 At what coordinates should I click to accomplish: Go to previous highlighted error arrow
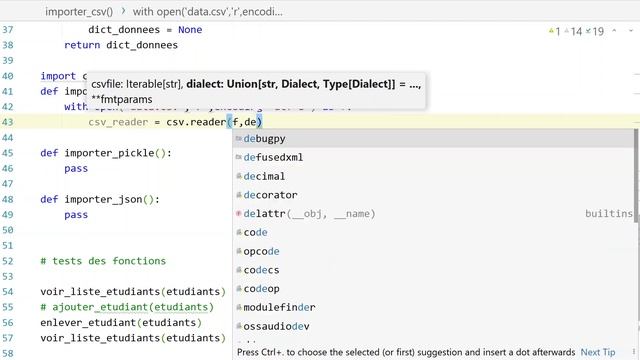coord(614,31)
